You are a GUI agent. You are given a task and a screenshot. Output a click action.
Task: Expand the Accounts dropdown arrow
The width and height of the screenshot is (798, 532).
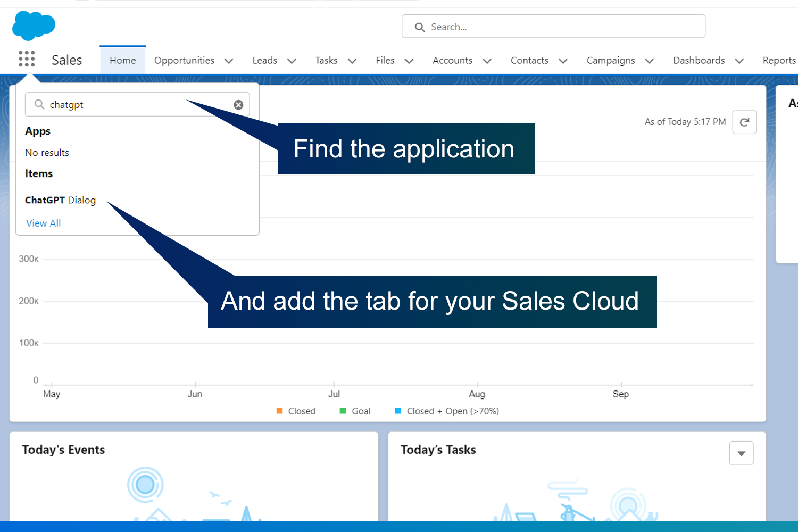click(x=487, y=61)
